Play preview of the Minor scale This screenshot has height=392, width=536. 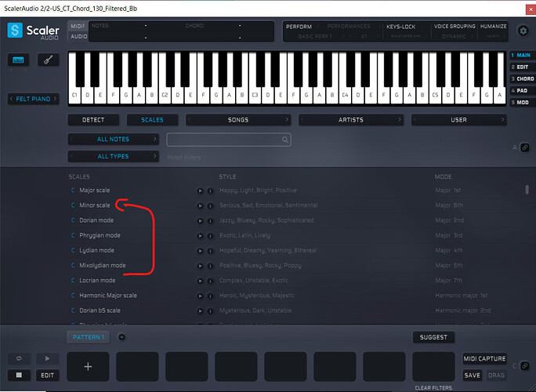(200, 205)
